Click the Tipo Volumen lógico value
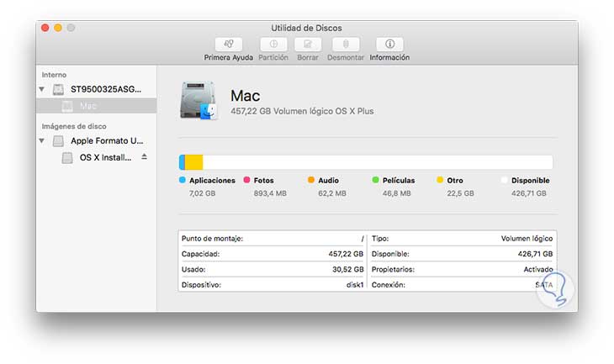 tap(527, 239)
